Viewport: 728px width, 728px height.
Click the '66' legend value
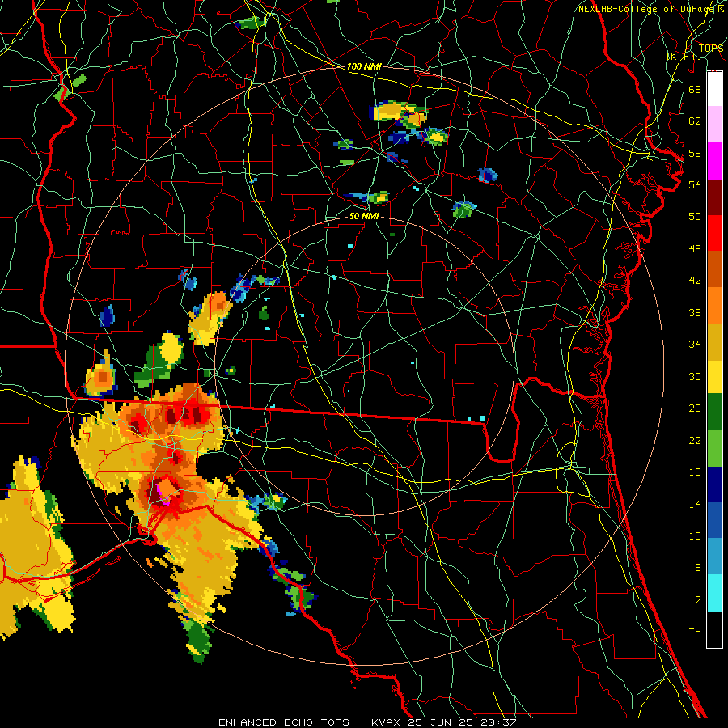point(695,89)
